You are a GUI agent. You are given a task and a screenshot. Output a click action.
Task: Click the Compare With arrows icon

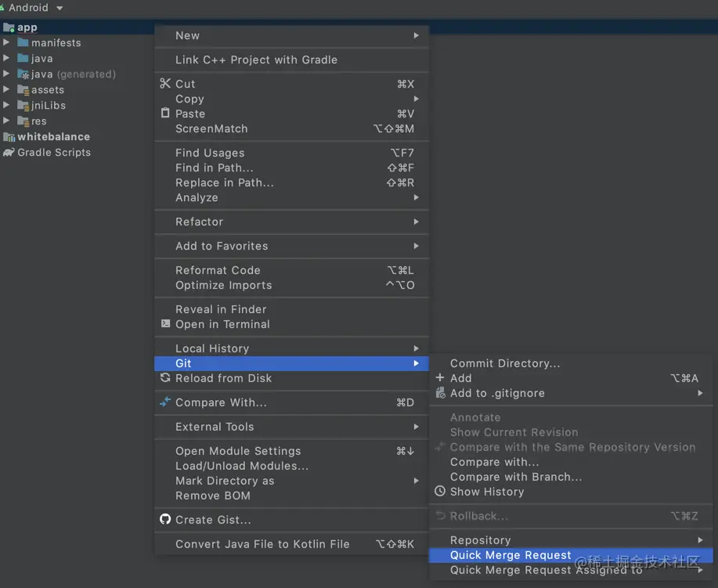tap(165, 402)
